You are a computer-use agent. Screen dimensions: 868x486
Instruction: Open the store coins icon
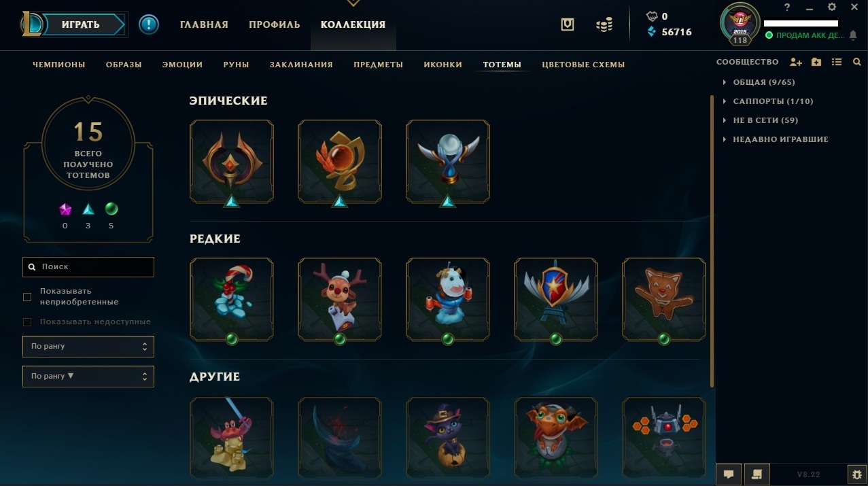click(x=604, y=24)
